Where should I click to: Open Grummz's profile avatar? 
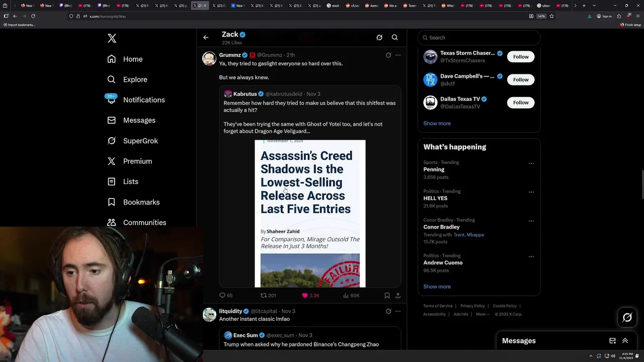tap(209, 58)
